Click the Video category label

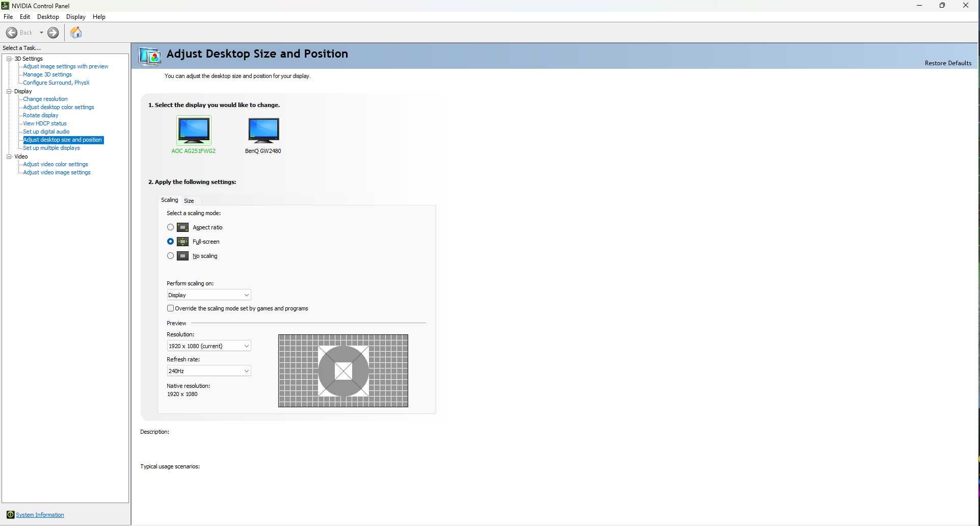21,156
